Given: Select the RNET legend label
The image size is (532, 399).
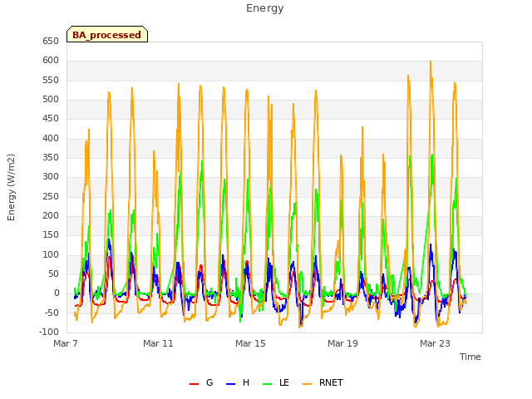Looking at the screenshot, I should tap(331, 382).
